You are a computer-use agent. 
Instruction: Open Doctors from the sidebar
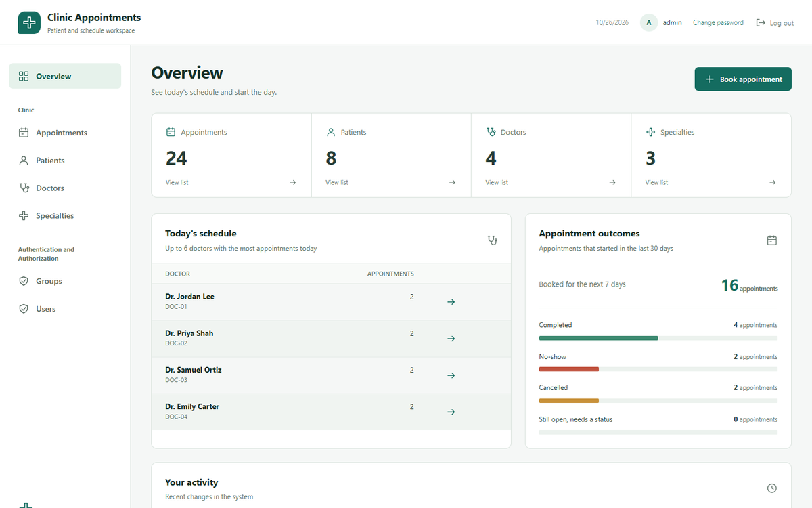tap(65, 188)
